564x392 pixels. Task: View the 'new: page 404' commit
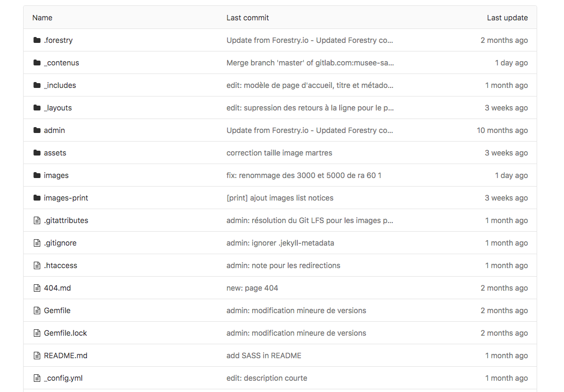252,288
